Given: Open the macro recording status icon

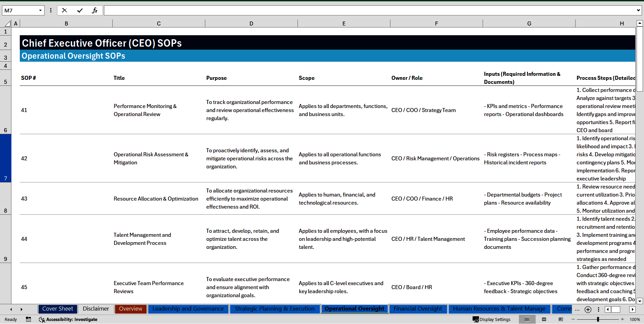Looking at the screenshot, I should click(x=29, y=319).
